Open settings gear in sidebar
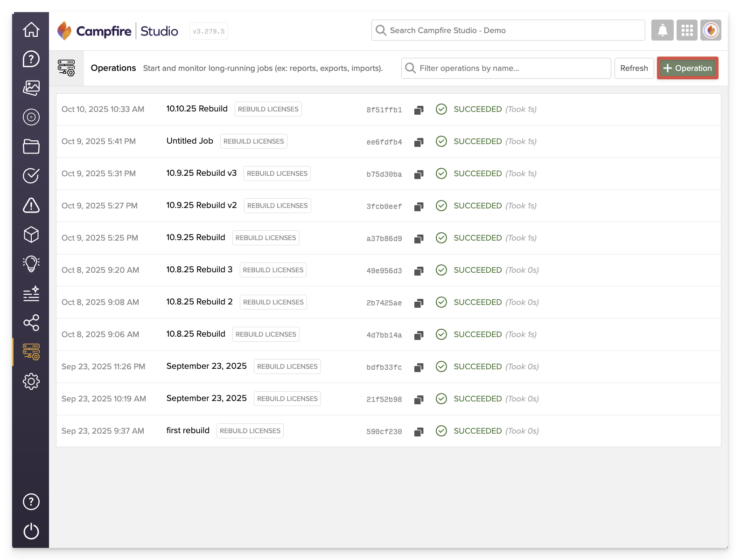The width and height of the screenshot is (740, 560). click(x=31, y=381)
